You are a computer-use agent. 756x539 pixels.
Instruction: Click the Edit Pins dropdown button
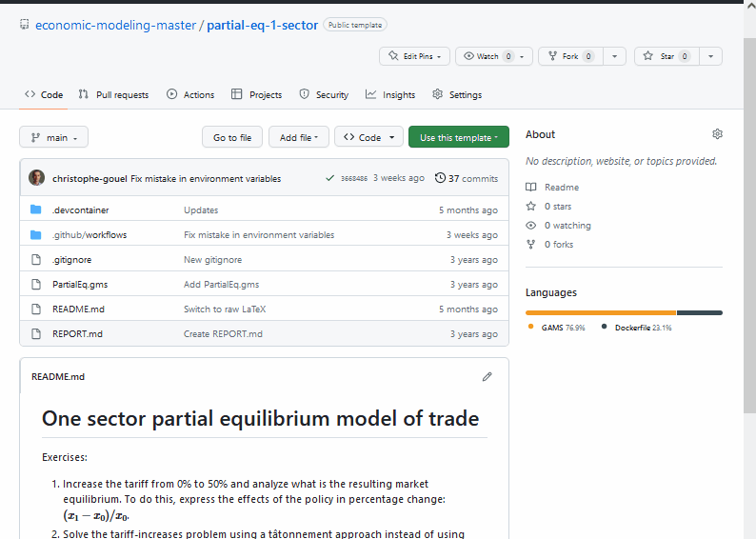tap(414, 56)
